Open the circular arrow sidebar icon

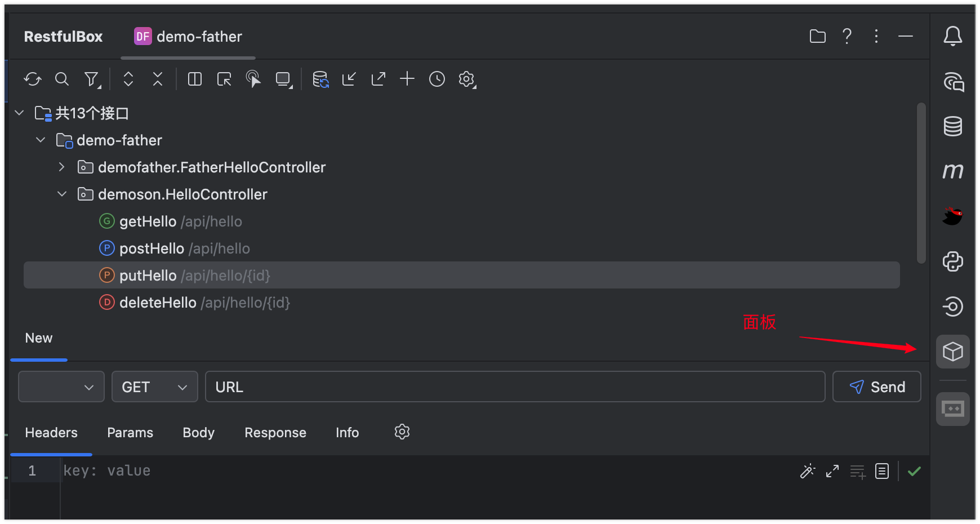click(953, 307)
